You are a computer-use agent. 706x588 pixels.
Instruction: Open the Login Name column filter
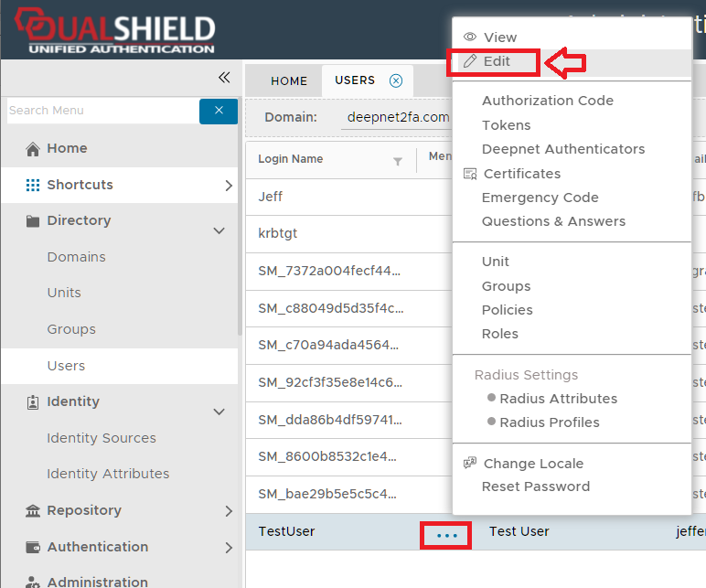tap(398, 162)
